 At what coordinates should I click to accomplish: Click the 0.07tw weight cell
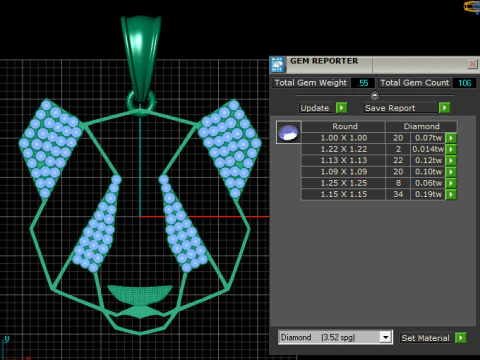428,138
